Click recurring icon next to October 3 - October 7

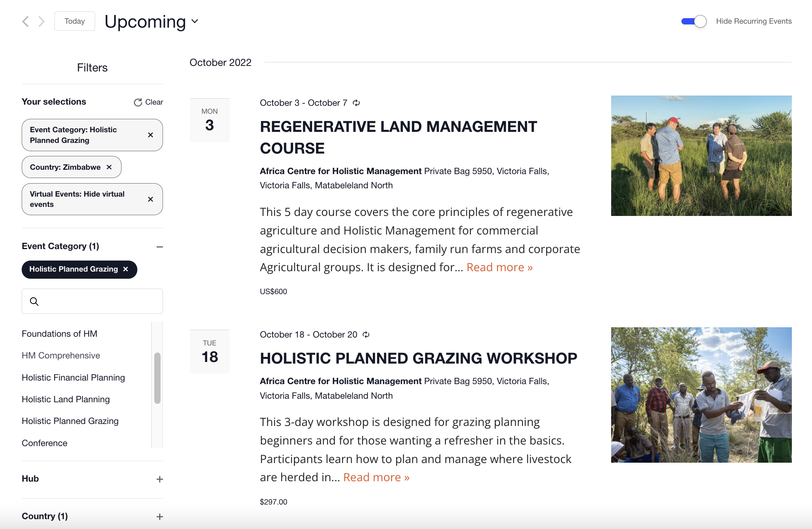click(x=356, y=103)
